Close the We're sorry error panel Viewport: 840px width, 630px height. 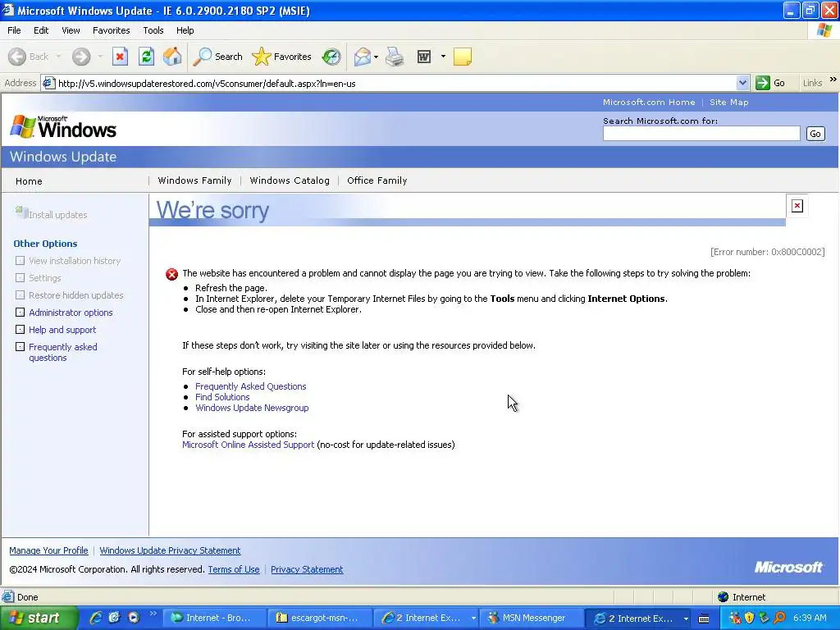point(797,206)
